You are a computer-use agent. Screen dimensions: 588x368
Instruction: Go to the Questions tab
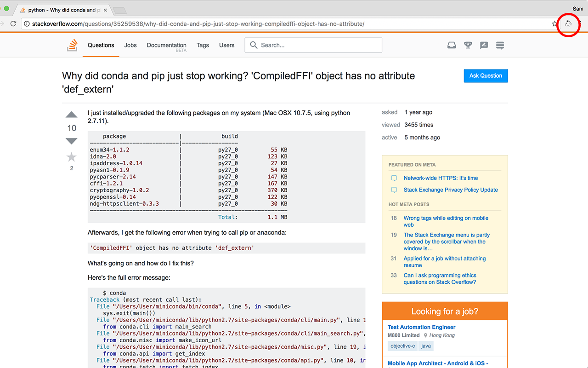point(101,45)
